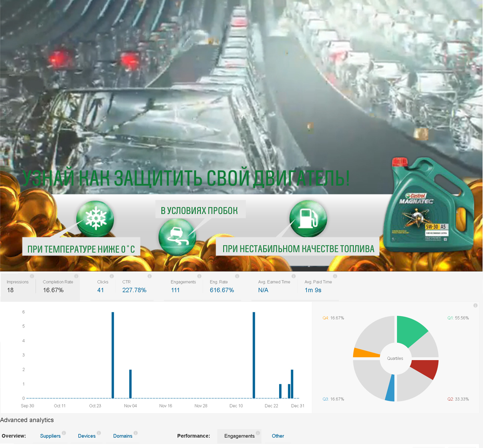Open the info icon next to CTR
The height and width of the screenshot is (448, 483).
click(x=149, y=276)
